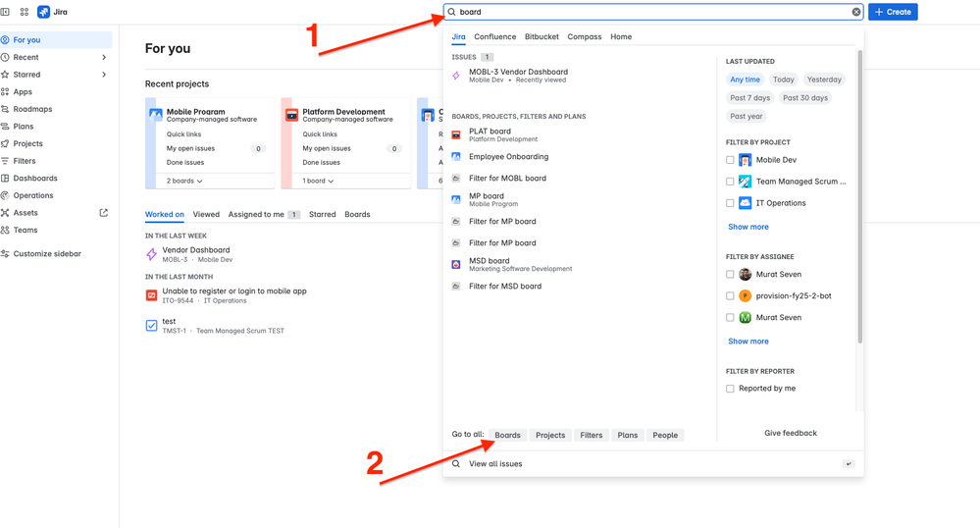
Task: Select Any time last-updated filter
Action: tap(745, 79)
